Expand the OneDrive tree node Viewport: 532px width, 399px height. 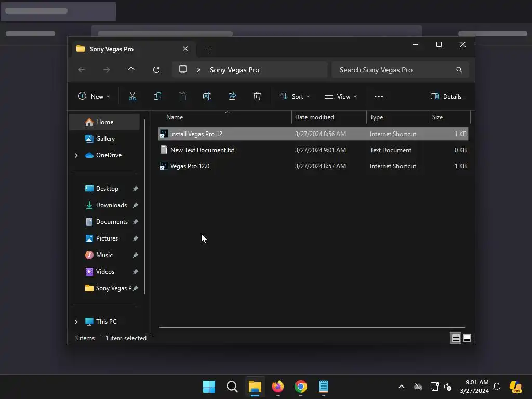point(76,155)
